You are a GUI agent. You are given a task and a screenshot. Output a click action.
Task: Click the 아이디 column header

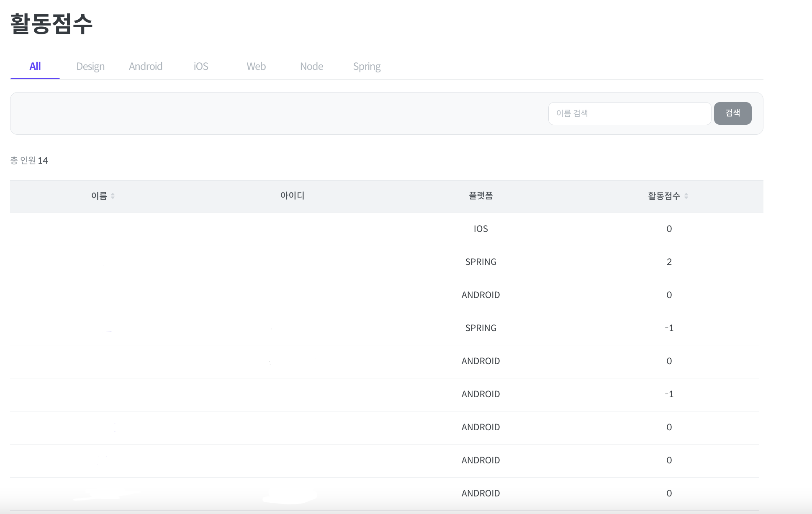292,196
